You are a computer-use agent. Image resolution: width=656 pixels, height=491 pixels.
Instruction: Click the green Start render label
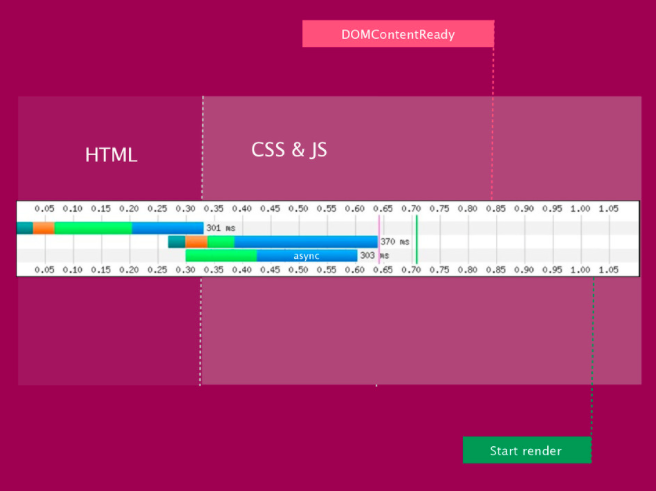pyautogui.click(x=527, y=450)
